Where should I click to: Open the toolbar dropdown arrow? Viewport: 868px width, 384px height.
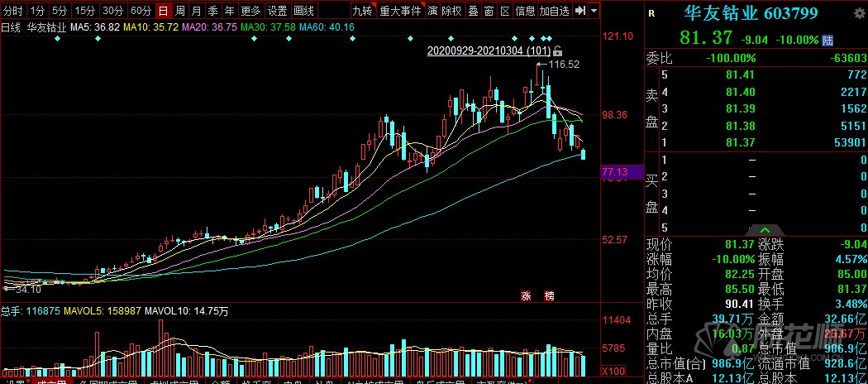(594, 11)
